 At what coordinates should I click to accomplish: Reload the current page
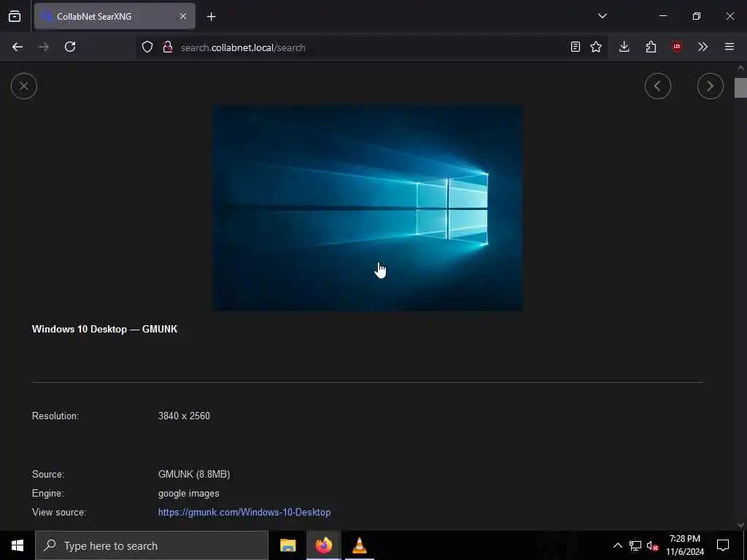(70, 47)
